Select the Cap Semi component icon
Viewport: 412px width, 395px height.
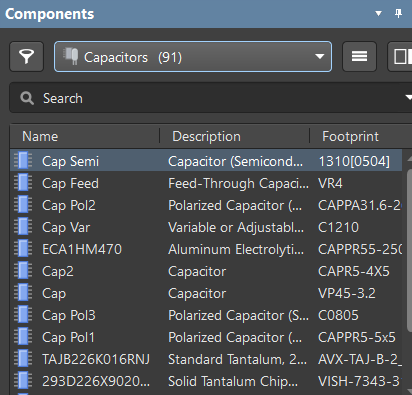coord(23,161)
